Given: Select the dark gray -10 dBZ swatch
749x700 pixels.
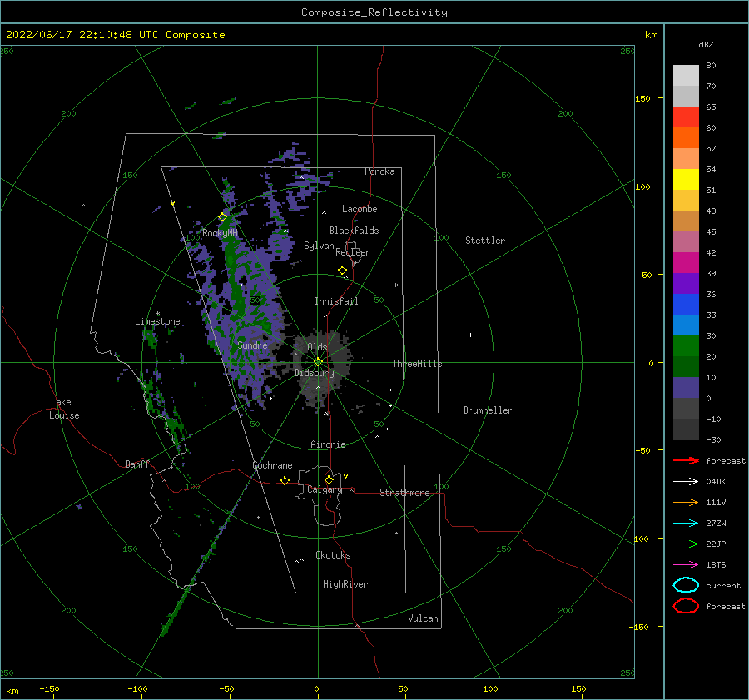Looking at the screenshot, I should (x=686, y=429).
